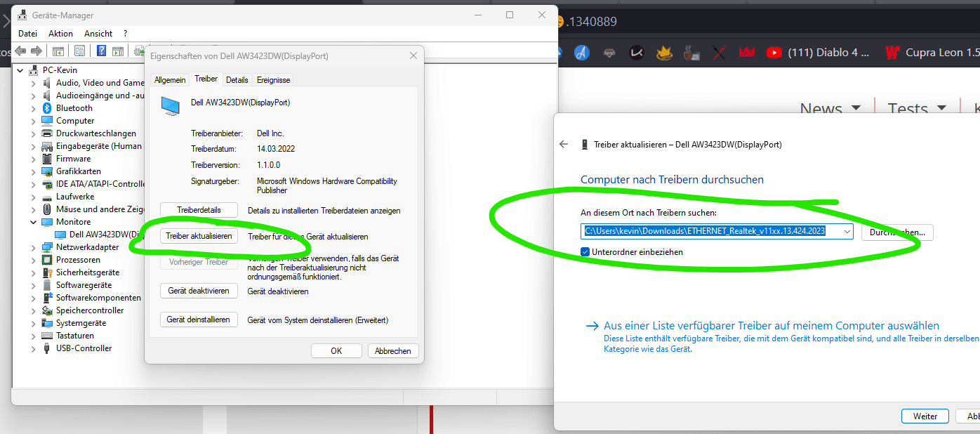
Task: Open the golden crown bookmark icon
Action: click(664, 52)
